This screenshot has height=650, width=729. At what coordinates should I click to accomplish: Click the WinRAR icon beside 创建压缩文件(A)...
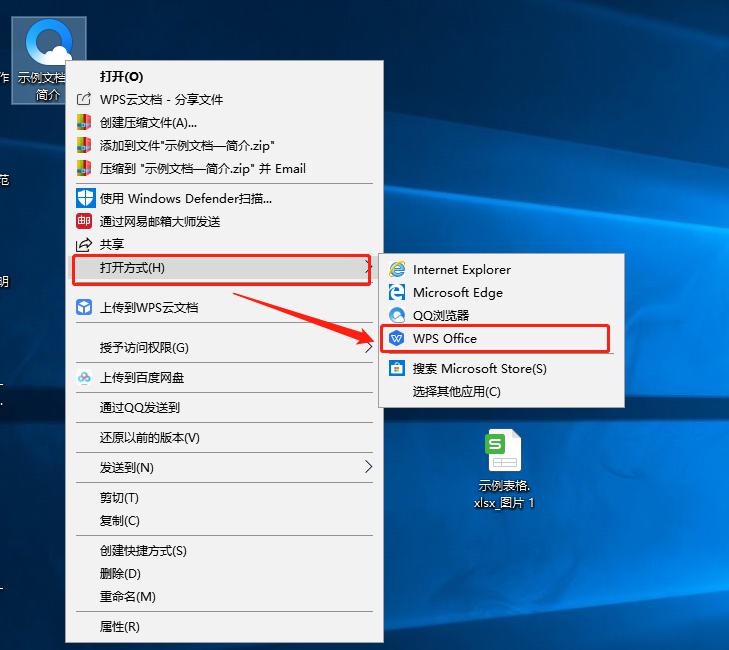pos(84,122)
